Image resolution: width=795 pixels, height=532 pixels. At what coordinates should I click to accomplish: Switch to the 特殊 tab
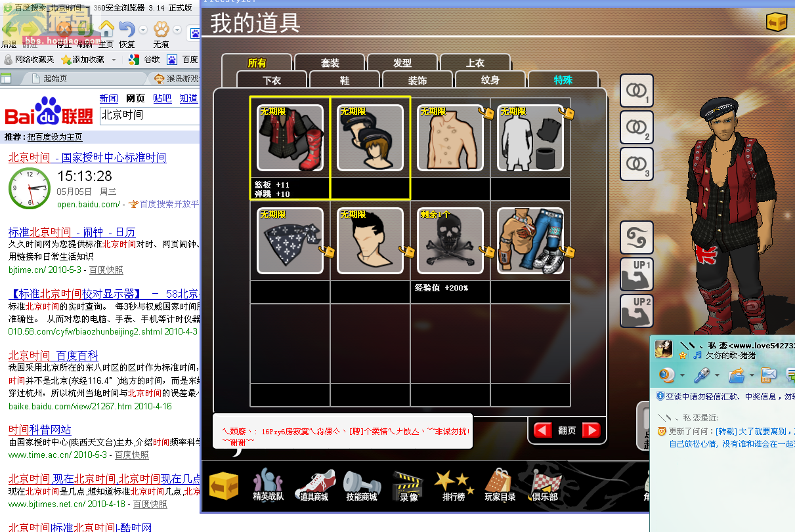pyautogui.click(x=563, y=80)
